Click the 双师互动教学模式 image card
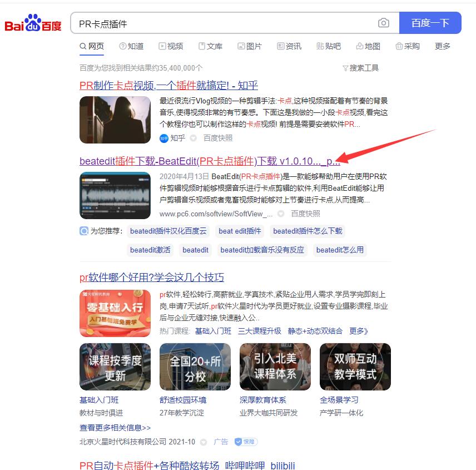The width and height of the screenshot is (476, 470). [x=355, y=367]
